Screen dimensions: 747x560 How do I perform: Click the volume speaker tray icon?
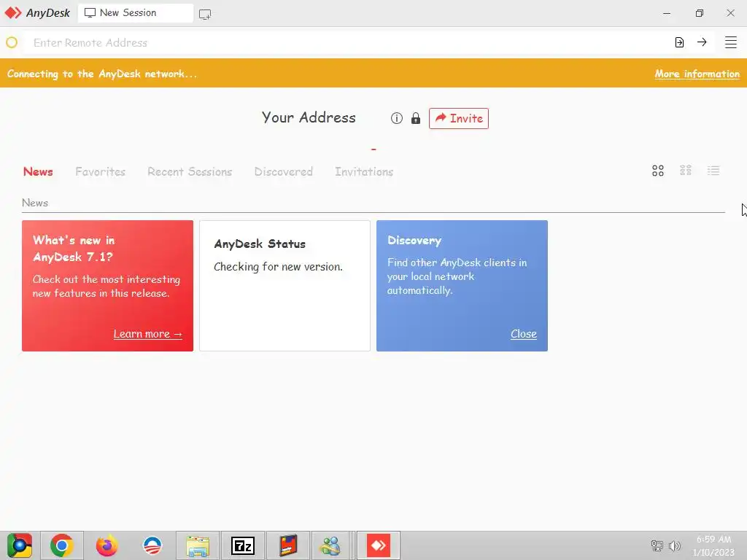(x=675, y=545)
